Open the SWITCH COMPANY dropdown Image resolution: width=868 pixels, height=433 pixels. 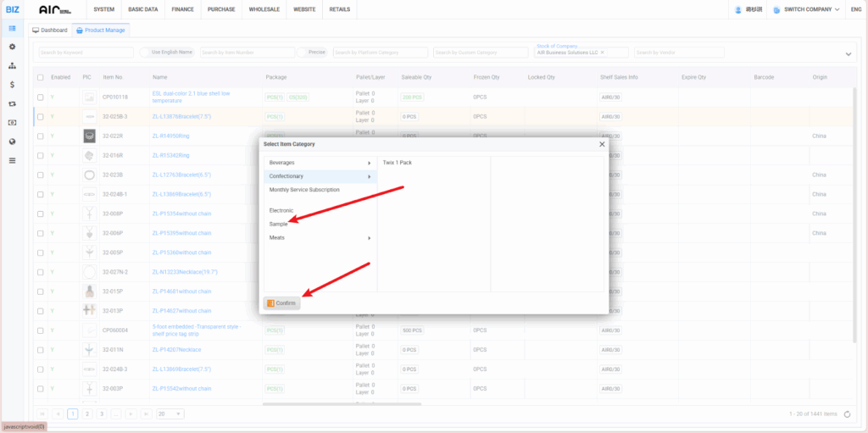(799, 9)
